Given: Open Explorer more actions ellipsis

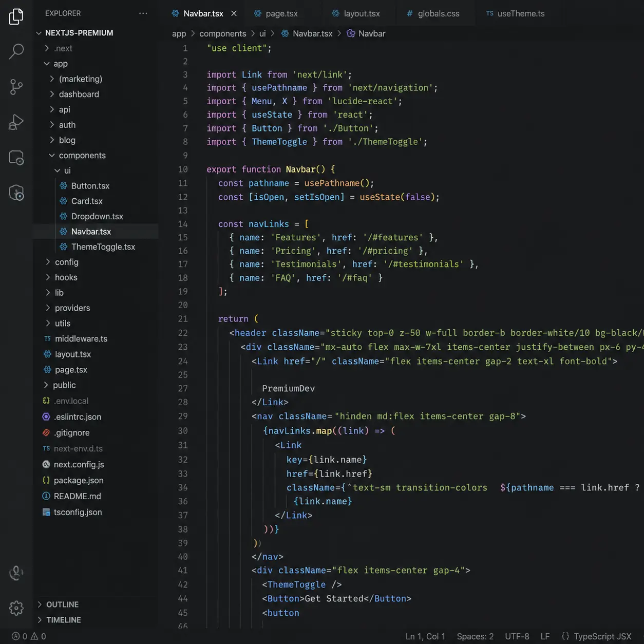Looking at the screenshot, I should click(143, 13).
